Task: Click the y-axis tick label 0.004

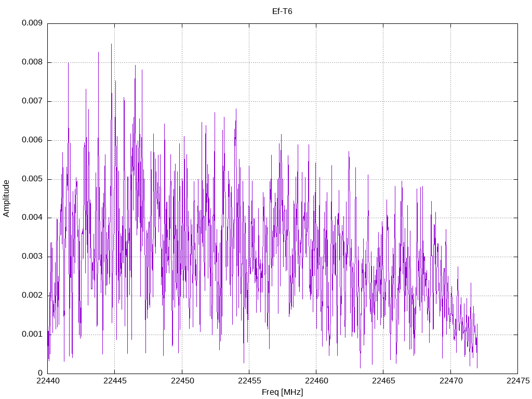Action: 32,218
